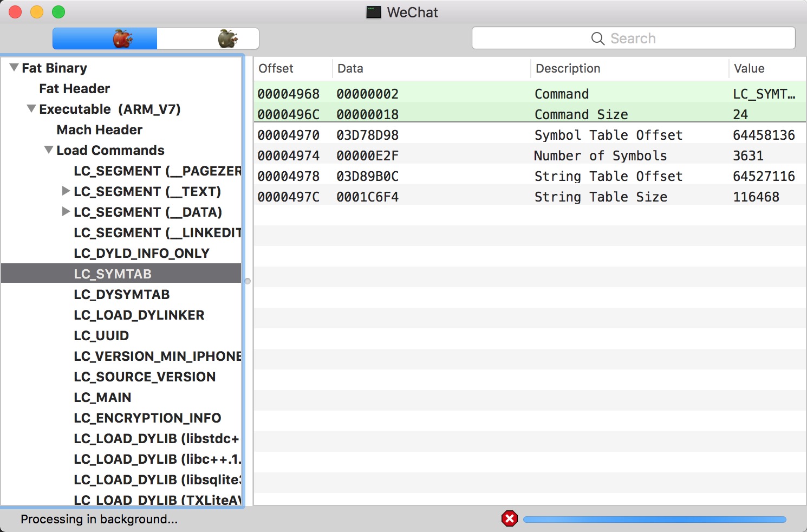Stop background processing with red X icon
This screenshot has height=532, width=807.
510,519
